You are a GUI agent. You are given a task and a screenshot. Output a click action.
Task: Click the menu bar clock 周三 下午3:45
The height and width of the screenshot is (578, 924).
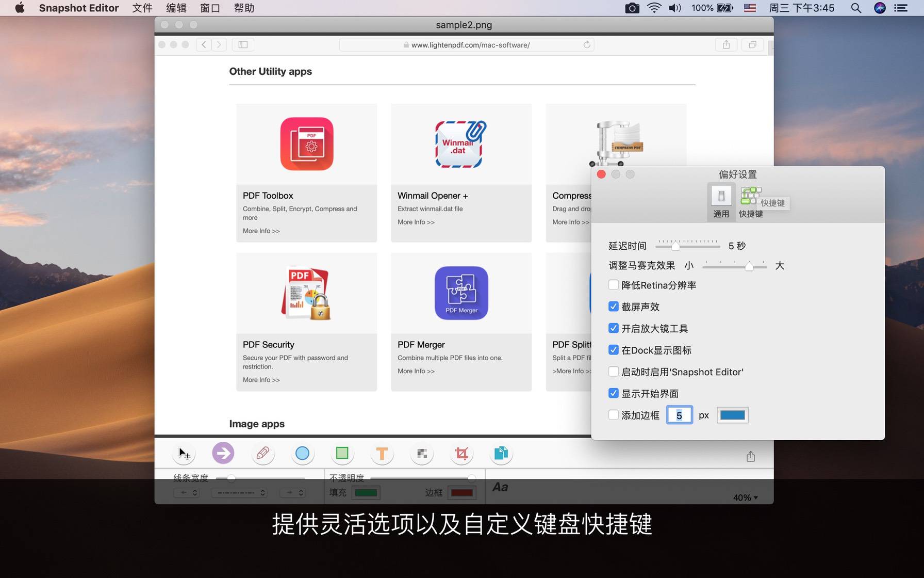(x=802, y=8)
